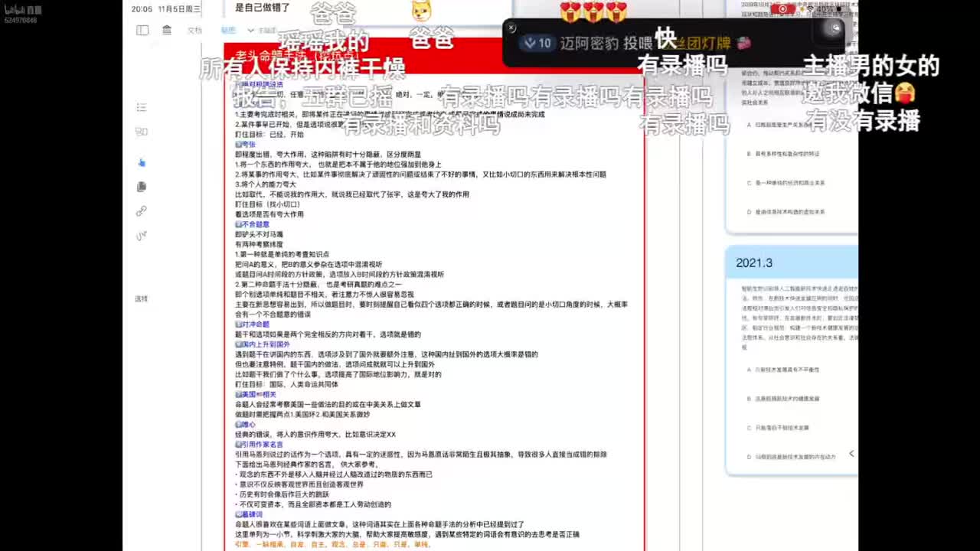Select option B in the 2021.3 question
Viewport: 980px width, 551px height.
(782, 399)
